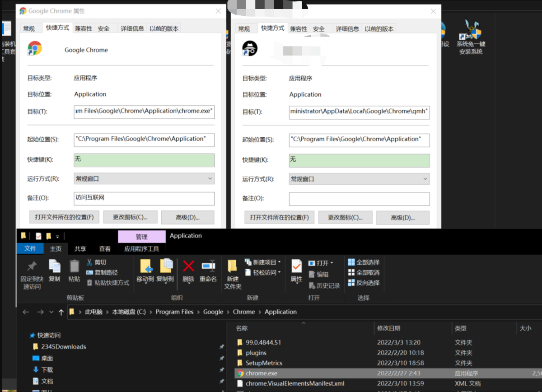This screenshot has height=392, width=542.
Task: Open 桌面 in the navigation pane
Action: [x=47, y=358]
